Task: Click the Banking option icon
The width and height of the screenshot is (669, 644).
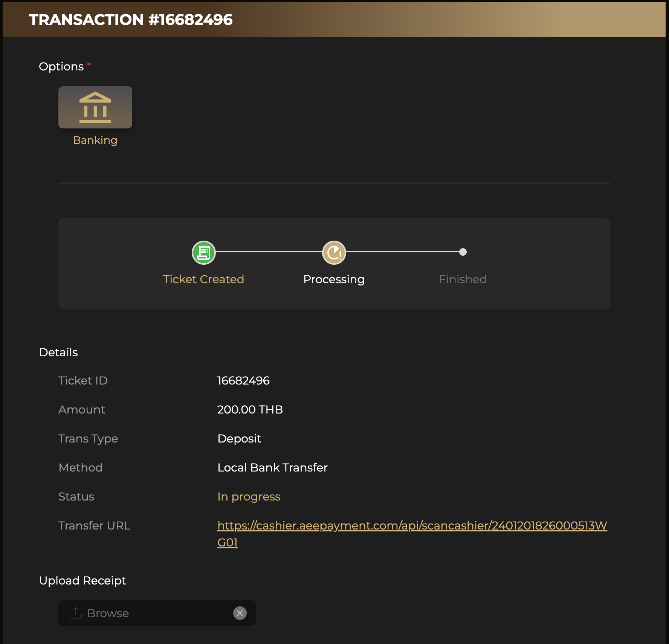Action: tap(95, 107)
